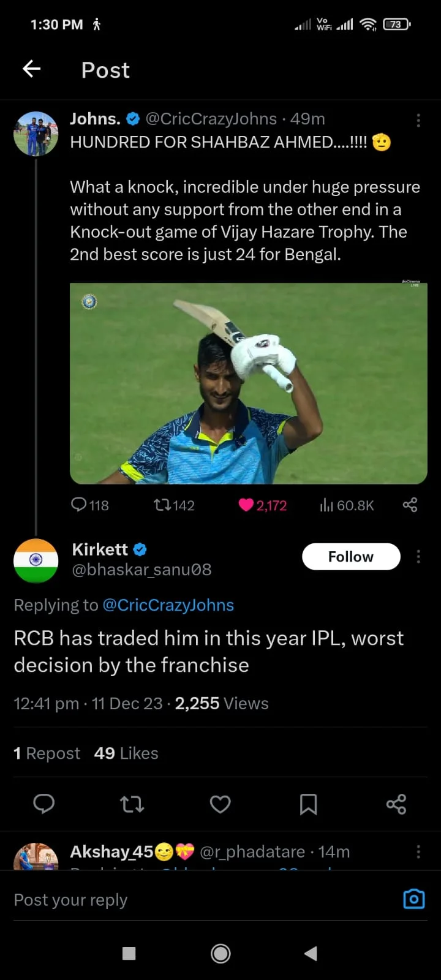View the 49 Likes list
441x980 pixels.
tap(126, 753)
